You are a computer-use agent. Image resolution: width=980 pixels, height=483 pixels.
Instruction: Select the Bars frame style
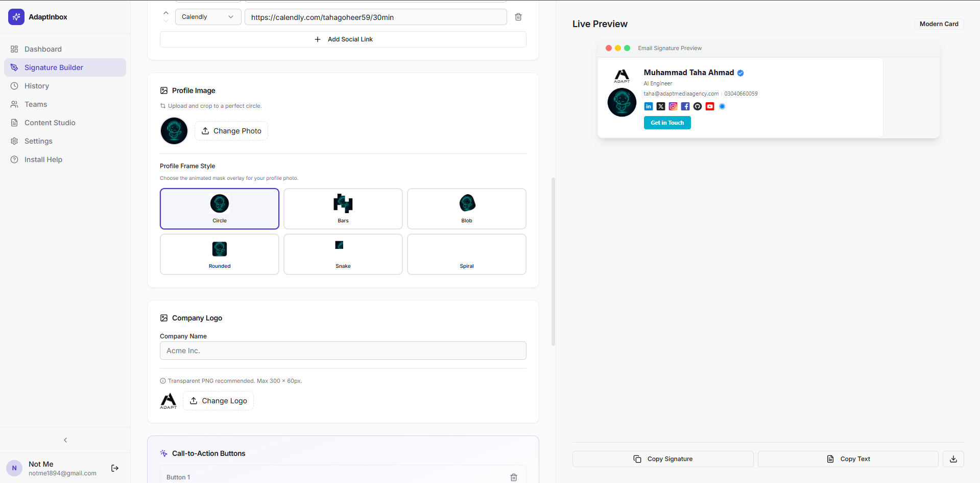point(343,209)
